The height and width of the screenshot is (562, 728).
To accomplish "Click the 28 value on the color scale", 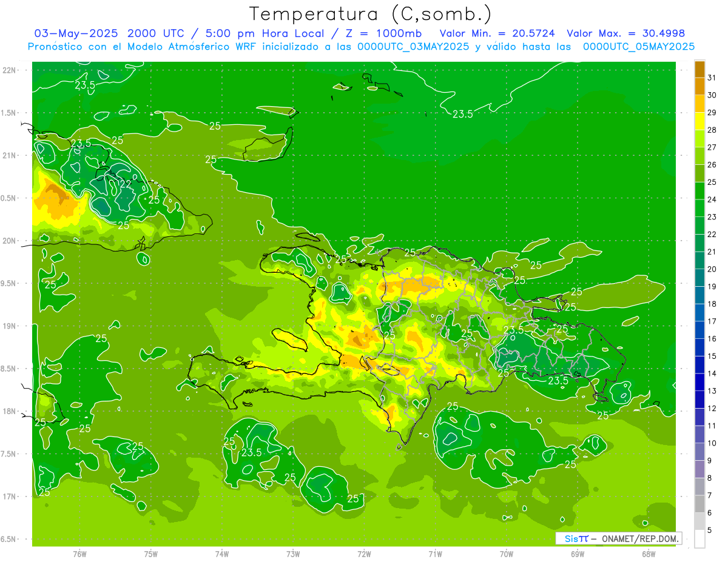I will (712, 130).
